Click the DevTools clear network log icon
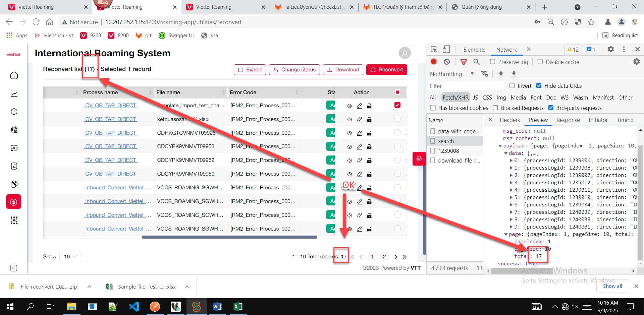644x315 pixels. tap(447, 62)
